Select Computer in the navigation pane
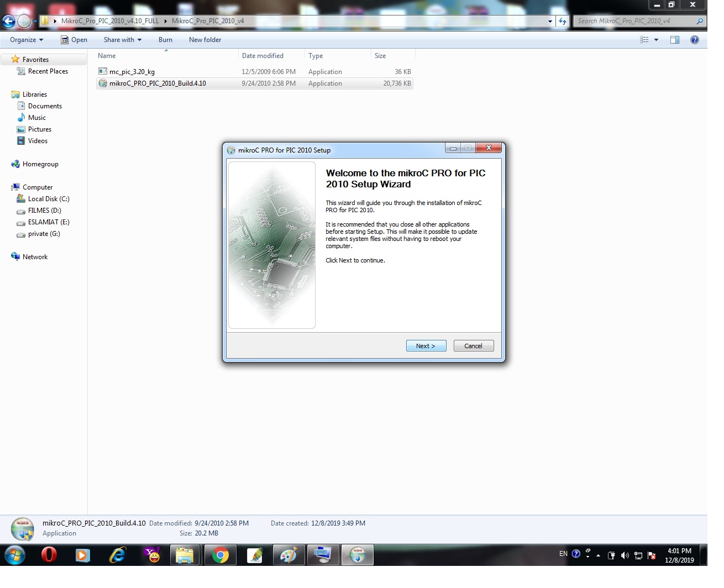 tap(32, 187)
